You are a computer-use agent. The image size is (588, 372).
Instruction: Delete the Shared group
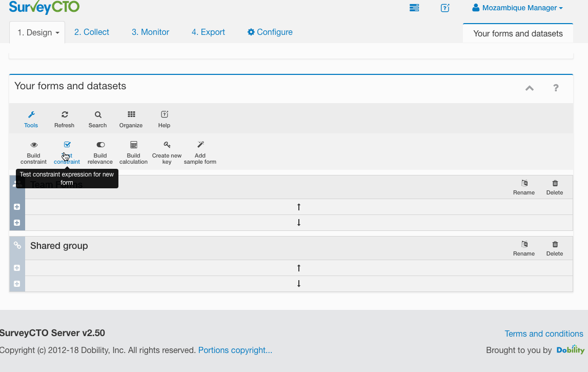coord(555,248)
